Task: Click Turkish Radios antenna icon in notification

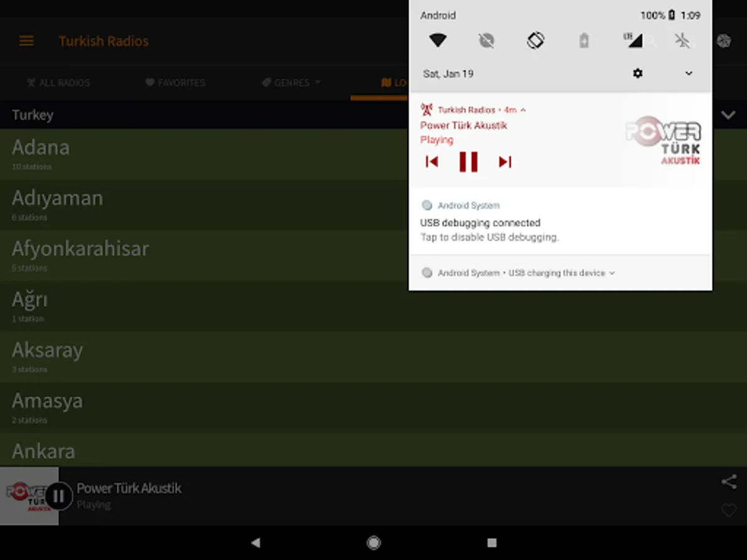Action: coord(426,110)
